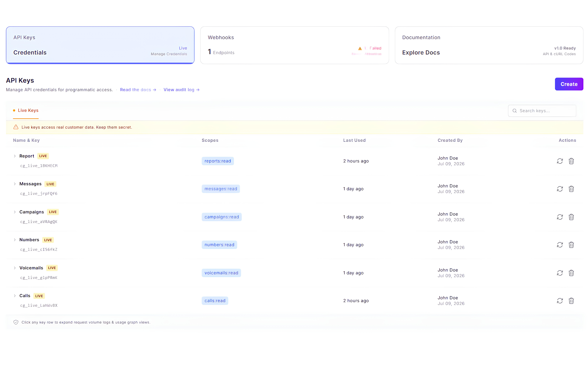Screen dimensions: 588x368
Task: Click the v1.0 Ready label
Action: coord(565,48)
